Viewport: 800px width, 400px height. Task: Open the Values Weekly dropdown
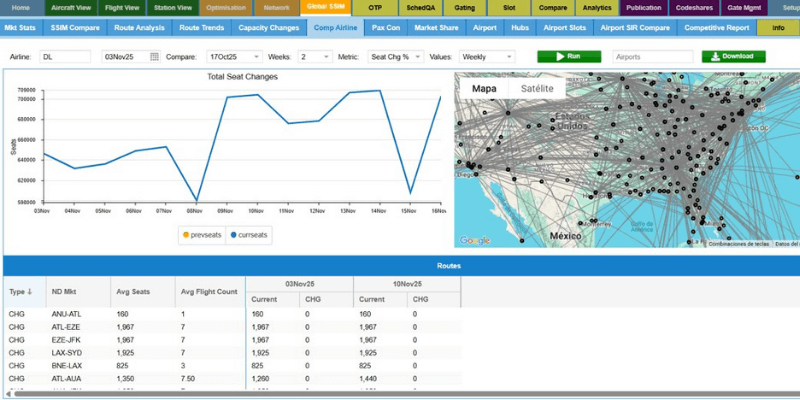click(487, 57)
